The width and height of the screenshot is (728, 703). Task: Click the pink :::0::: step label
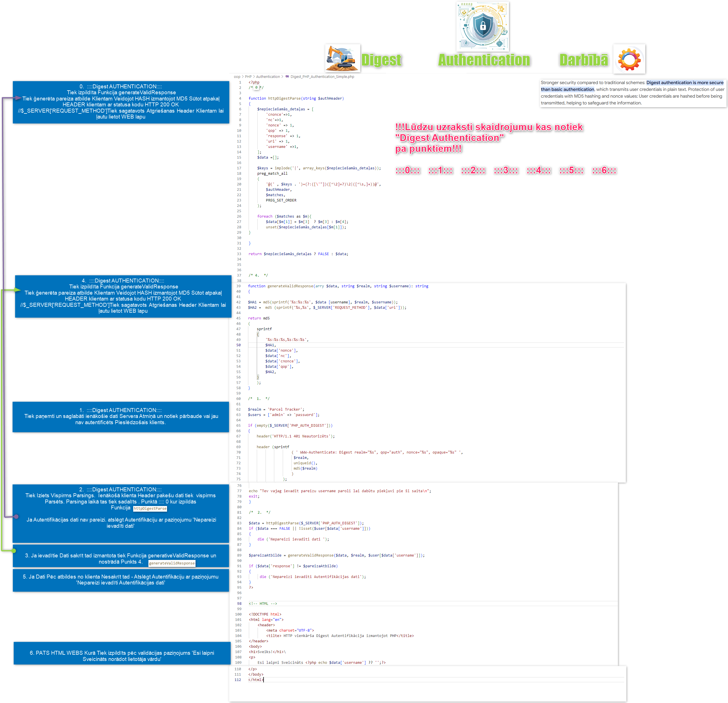point(407,170)
